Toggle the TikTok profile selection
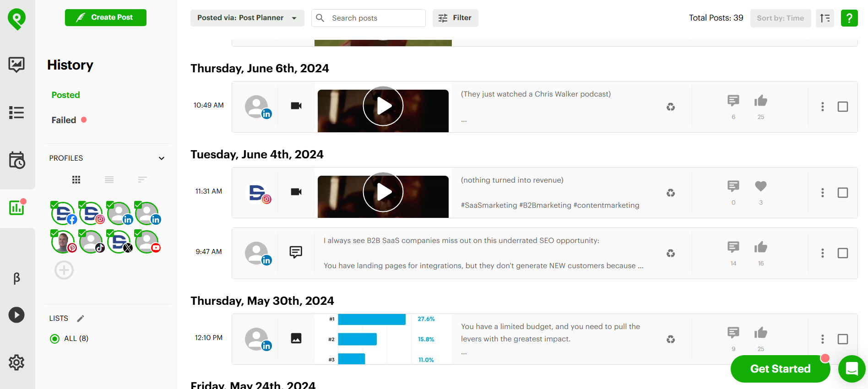 point(92,242)
